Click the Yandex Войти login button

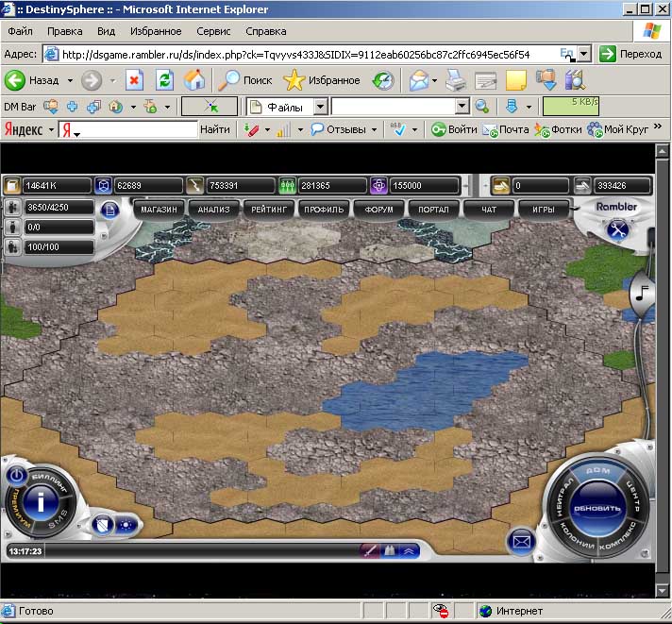click(x=454, y=129)
